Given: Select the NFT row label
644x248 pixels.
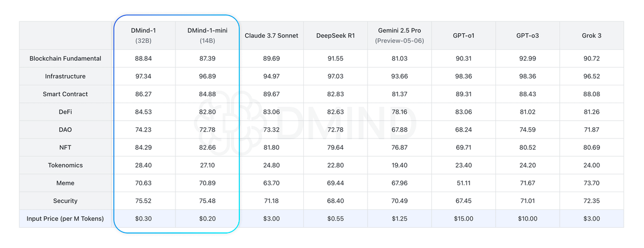Looking at the screenshot, I should tap(65, 147).
